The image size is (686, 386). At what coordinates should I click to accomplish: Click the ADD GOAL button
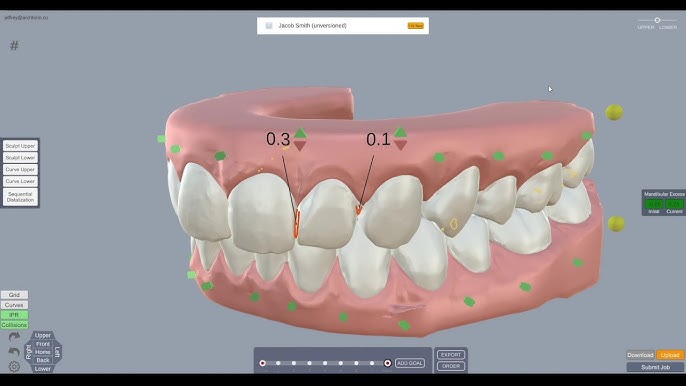point(410,363)
